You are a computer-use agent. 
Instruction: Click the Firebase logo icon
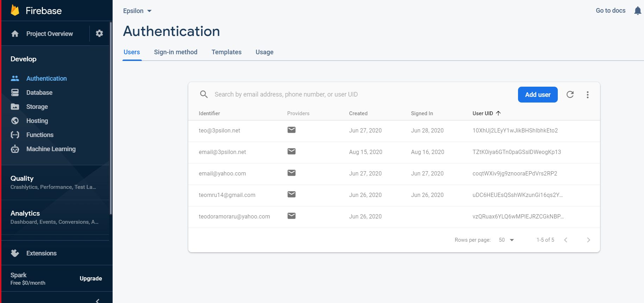click(15, 11)
